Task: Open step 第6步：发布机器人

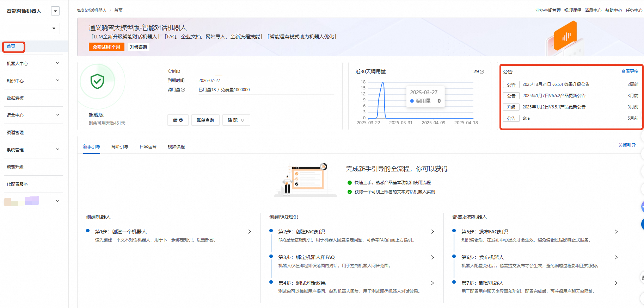Action: [483, 257]
